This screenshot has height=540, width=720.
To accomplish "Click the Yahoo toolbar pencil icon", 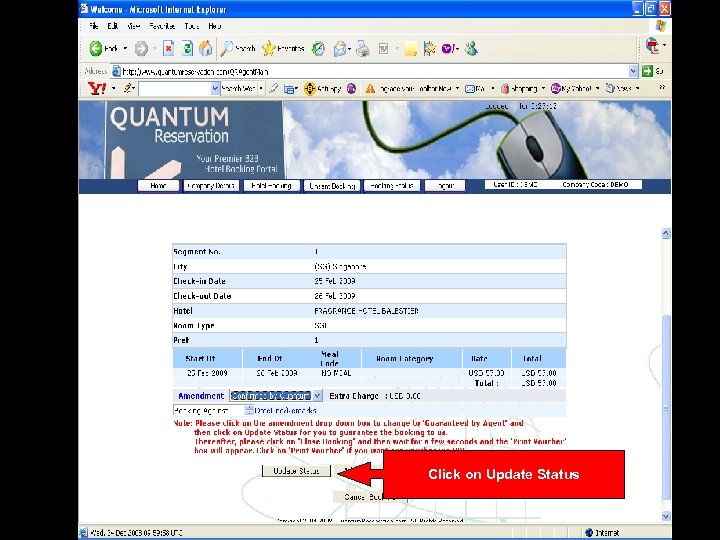I will click(128, 88).
